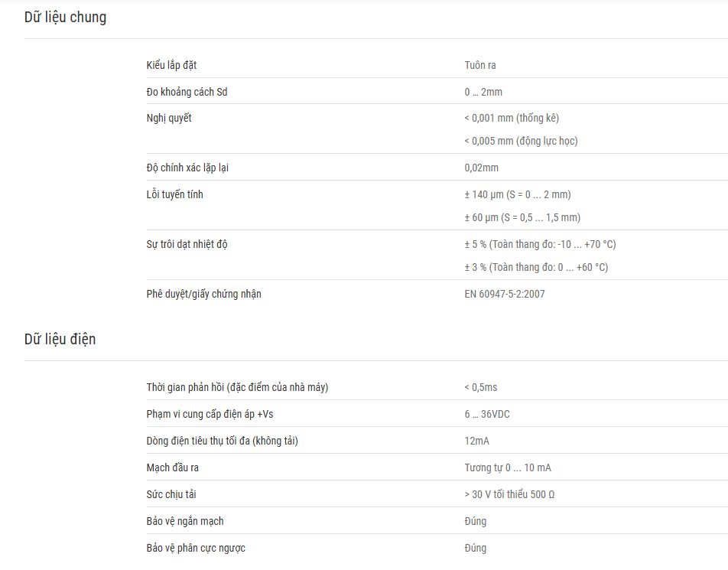728x570 pixels.
Task: Click the '< 0,001 mm (thống kê)' value
Action: point(512,118)
